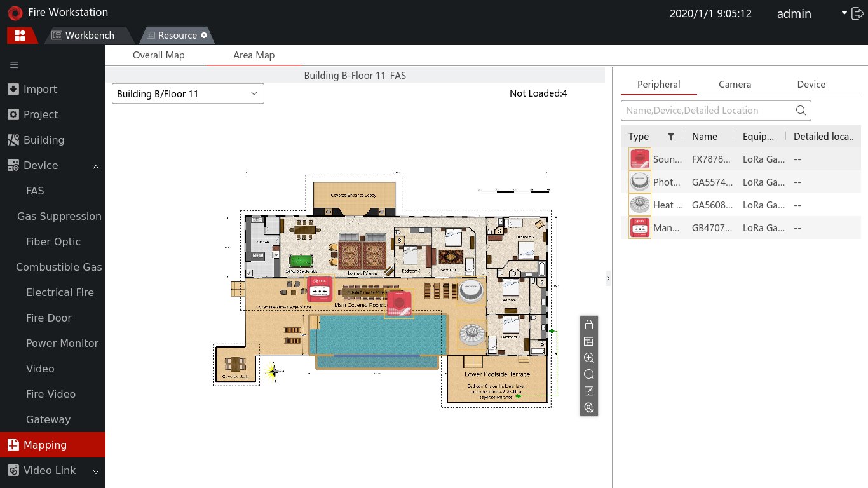This screenshot has width=868, height=488.
Task: Open Building in the sidebar
Action: [53, 140]
